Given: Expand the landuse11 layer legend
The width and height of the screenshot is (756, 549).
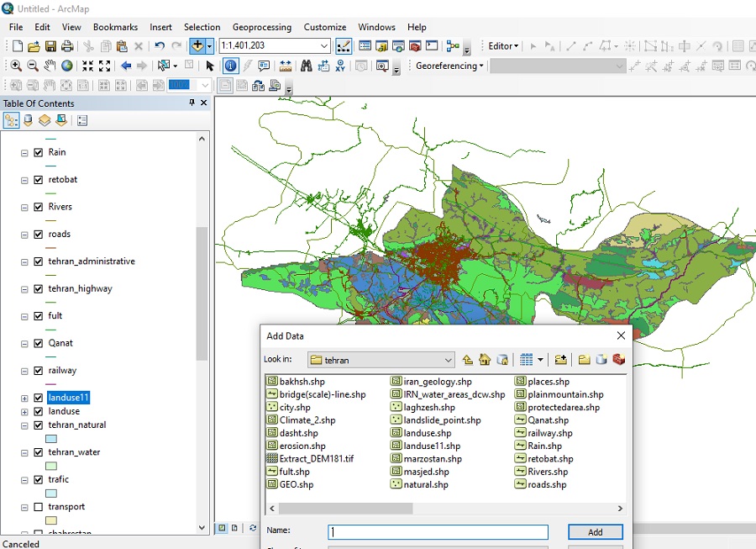Looking at the screenshot, I should [24, 399].
